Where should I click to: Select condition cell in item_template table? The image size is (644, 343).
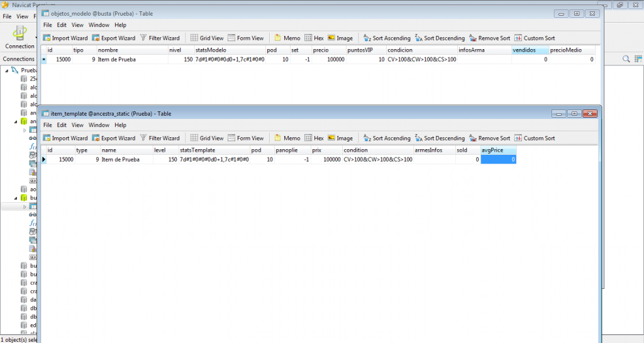coord(378,159)
